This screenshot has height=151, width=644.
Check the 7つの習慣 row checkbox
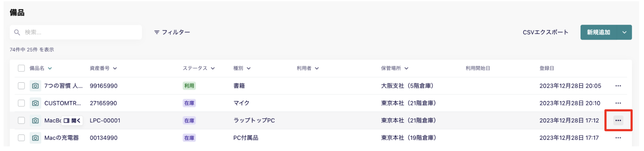(x=21, y=86)
